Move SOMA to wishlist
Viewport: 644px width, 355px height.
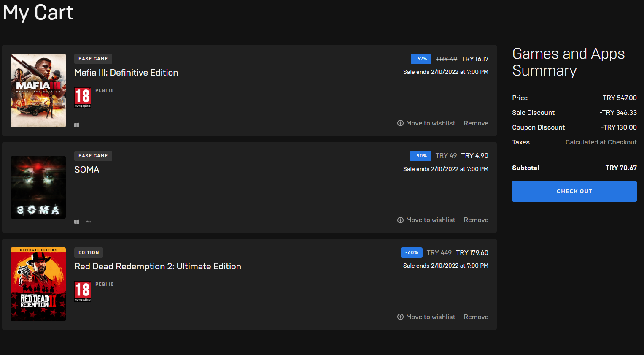[431, 220]
